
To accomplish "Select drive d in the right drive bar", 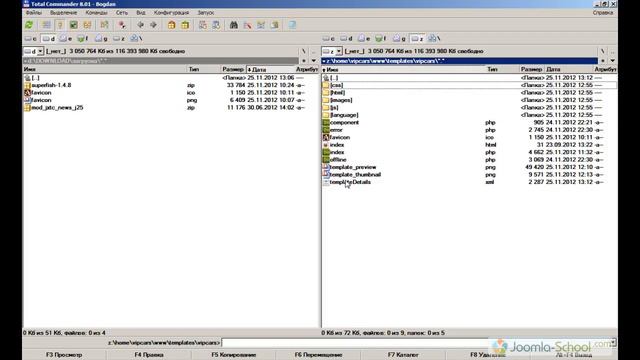I will coord(346,38).
